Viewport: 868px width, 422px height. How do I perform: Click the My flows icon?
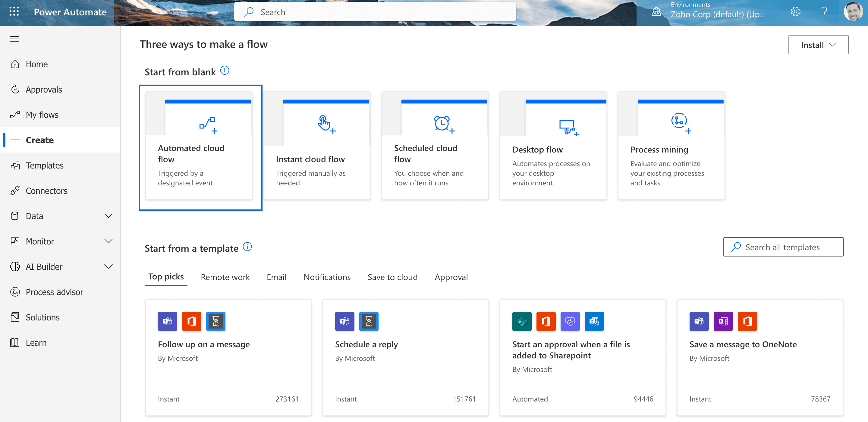(15, 115)
